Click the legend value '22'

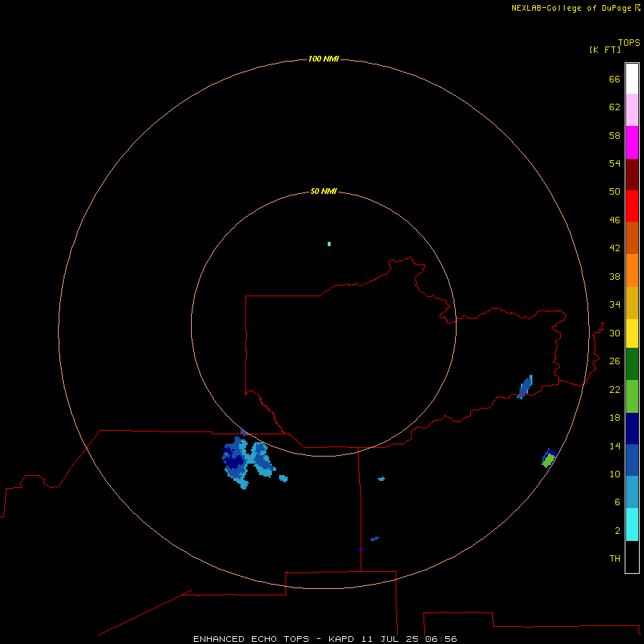coord(615,390)
